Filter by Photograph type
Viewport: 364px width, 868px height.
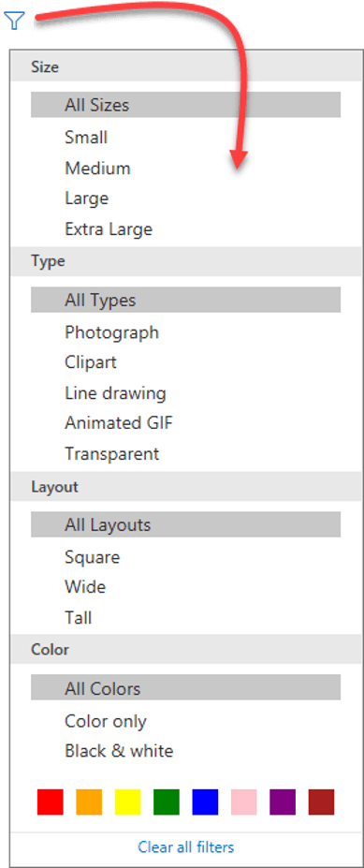(111, 332)
